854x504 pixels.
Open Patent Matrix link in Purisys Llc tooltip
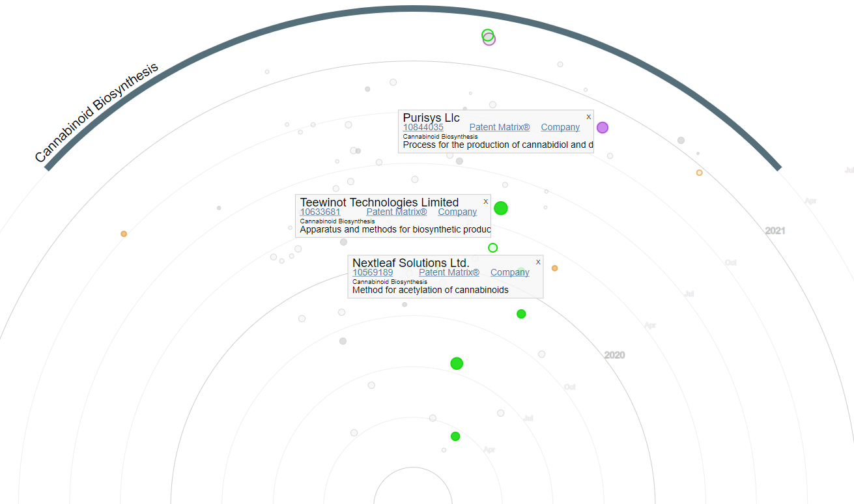click(500, 128)
